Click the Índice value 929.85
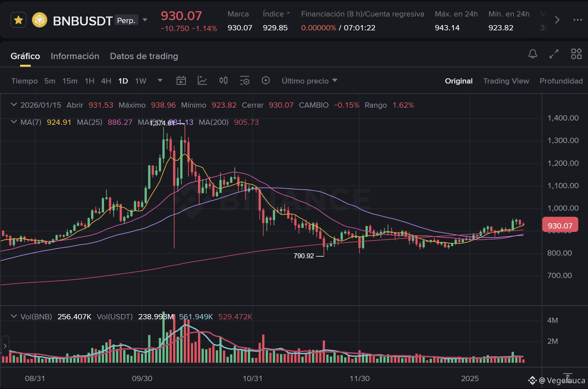 point(275,28)
